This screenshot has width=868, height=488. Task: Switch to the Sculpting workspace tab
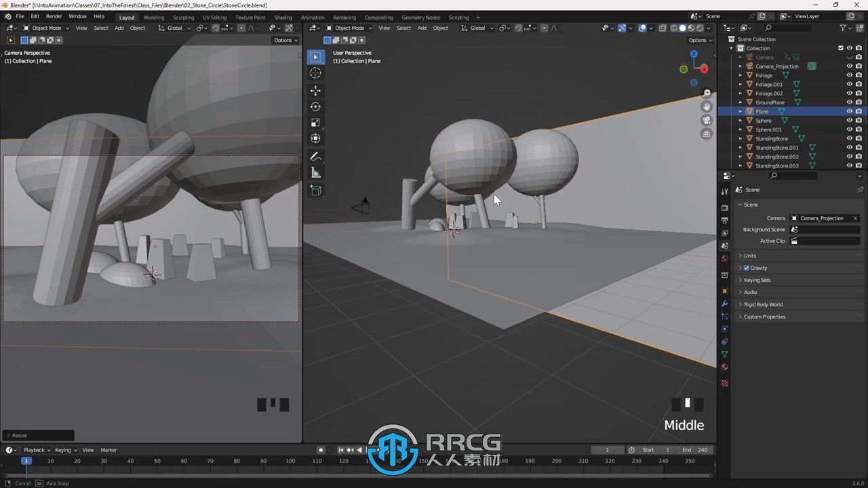point(183,17)
